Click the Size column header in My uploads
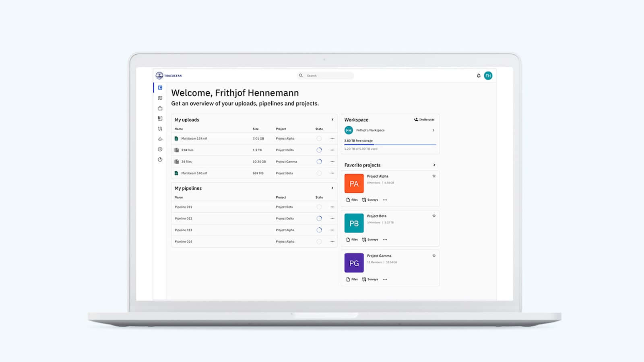The width and height of the screenshot is (644, 362). tap(256, 129)
